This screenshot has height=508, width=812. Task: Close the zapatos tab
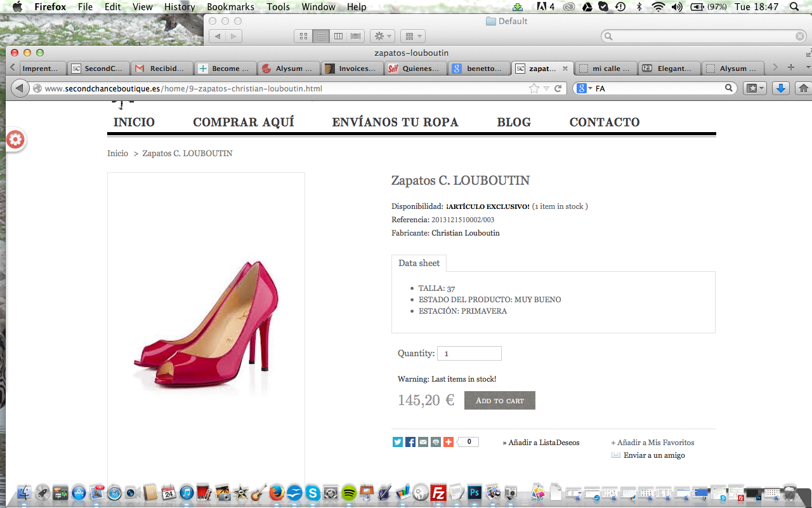coord(565,69)
